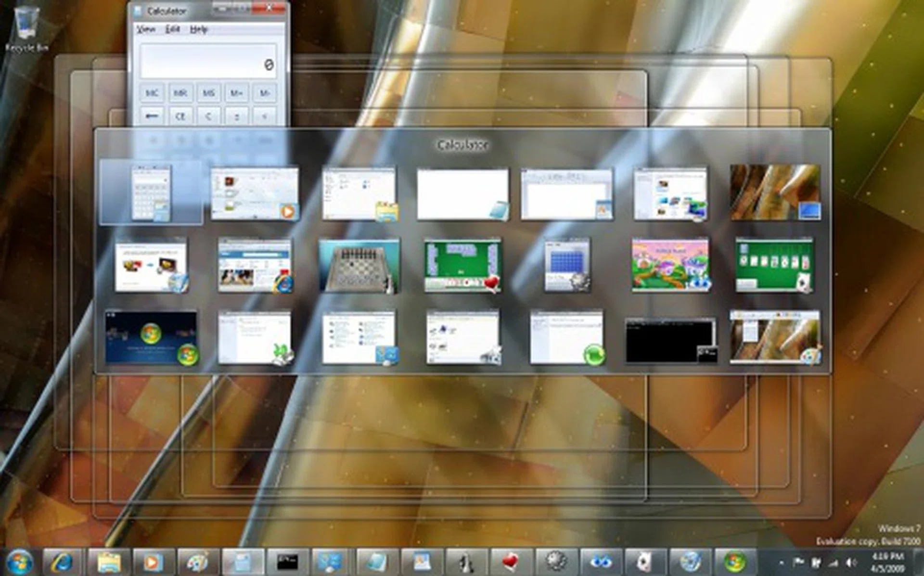924x576 pixels.
Task: Click the CE button in Calculator
Action: [180, 116]
